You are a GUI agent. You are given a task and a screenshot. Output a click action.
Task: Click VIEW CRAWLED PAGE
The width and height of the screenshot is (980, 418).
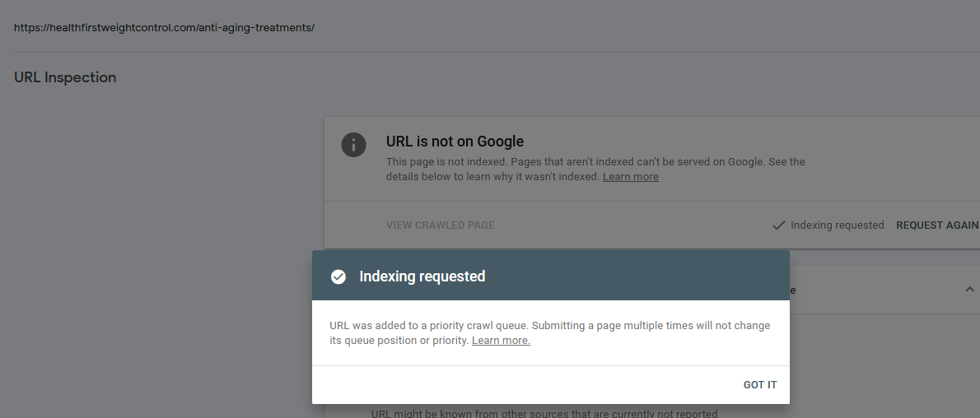tap(440, 225)
